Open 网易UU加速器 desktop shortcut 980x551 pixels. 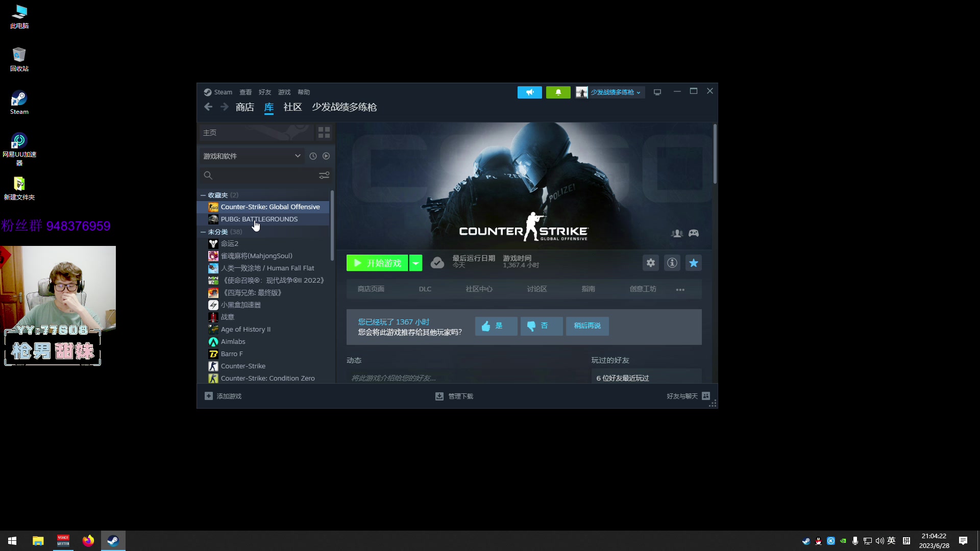(x=19, y=149)
